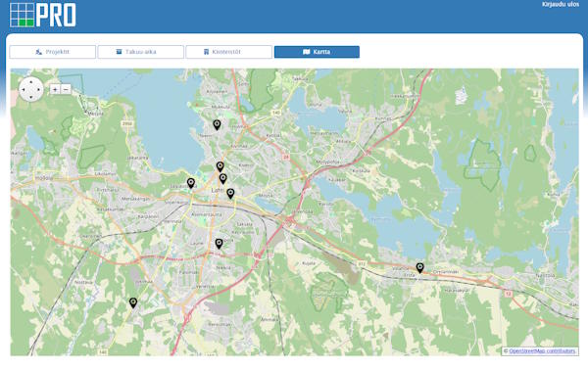Viewport: 588px width, 370px height.
Task: Select the marker directly above Lahti label
Action: click(x=223, y=178)
